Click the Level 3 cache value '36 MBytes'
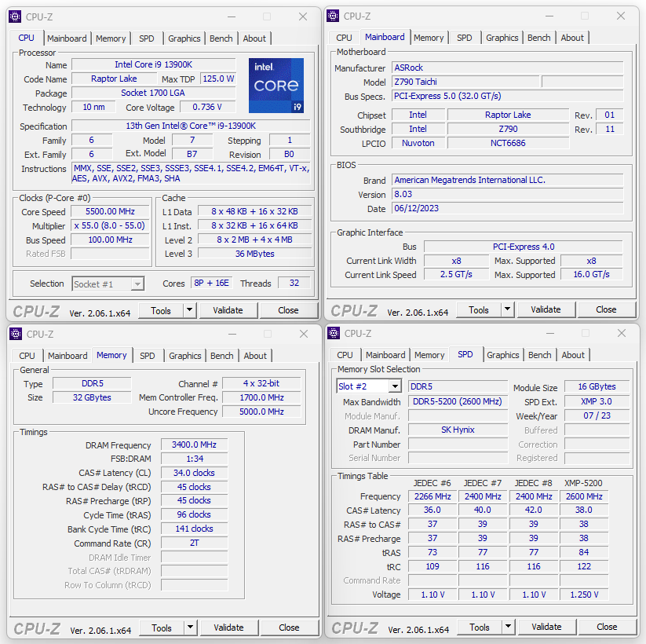 [254, 254]
